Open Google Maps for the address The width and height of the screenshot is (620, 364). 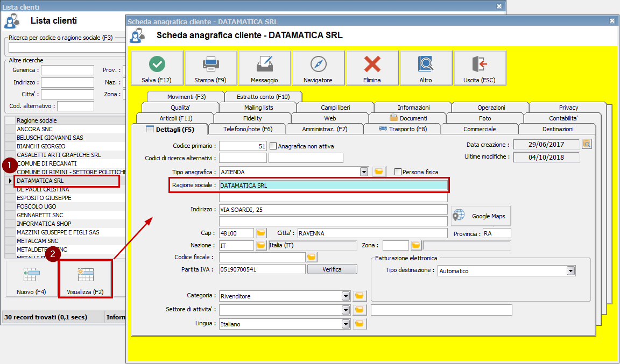481,216
